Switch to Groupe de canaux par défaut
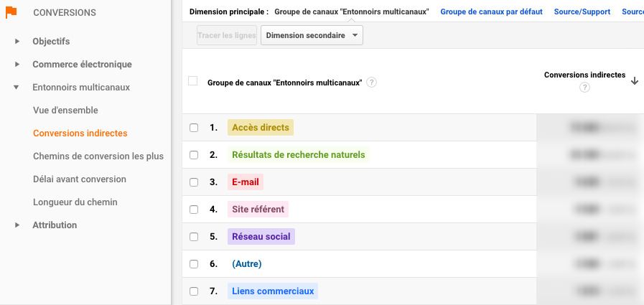Screen dimensions: 644x305 (491, 12)
